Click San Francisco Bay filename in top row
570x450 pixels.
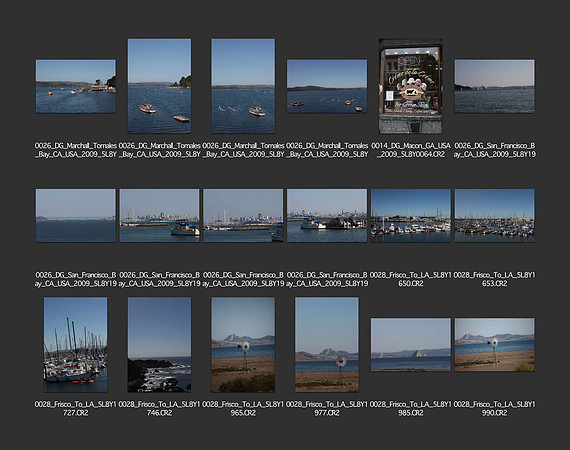(494, 150)
